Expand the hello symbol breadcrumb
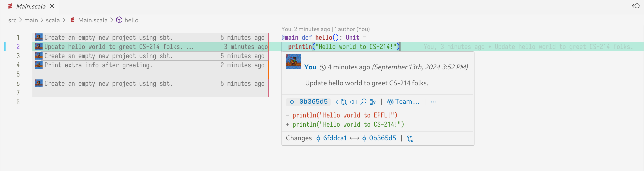The image size is (644, 171). point(131,20)
